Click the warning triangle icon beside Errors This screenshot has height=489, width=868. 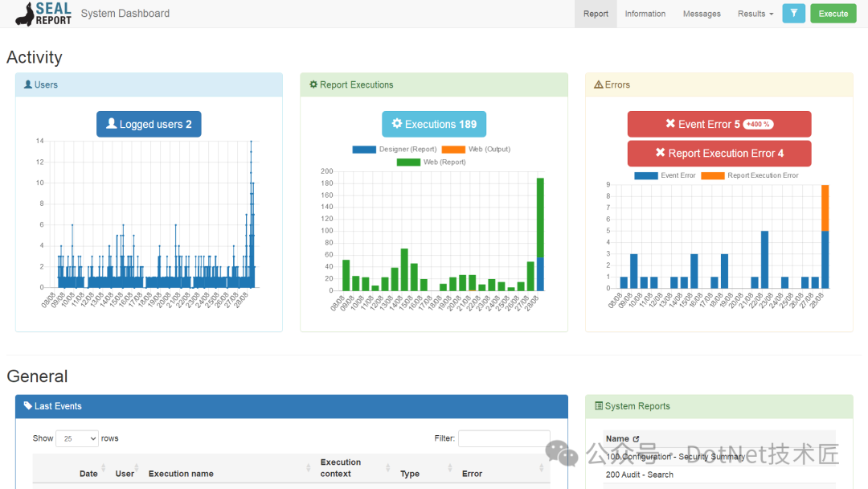(598, 84)
